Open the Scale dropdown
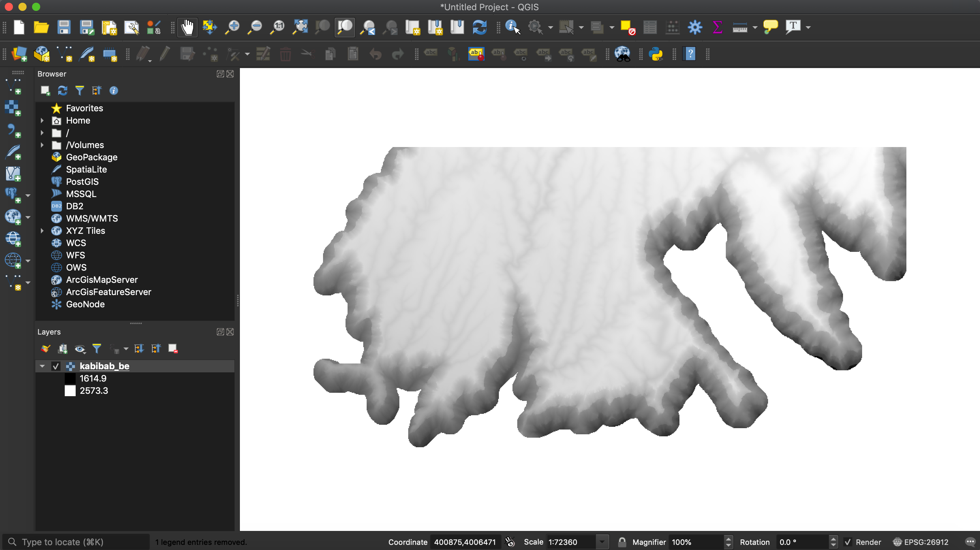980x550 pixels. (601, 541)
